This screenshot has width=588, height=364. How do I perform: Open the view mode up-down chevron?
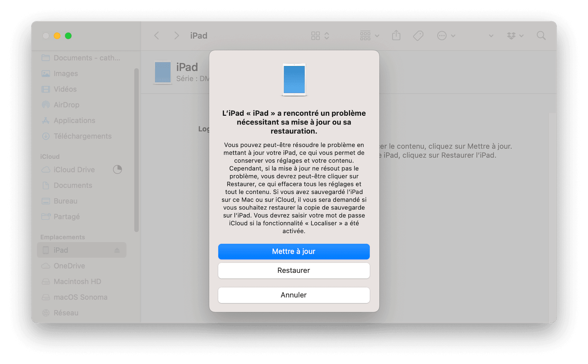pyautogui.click(x=327, y=36)
